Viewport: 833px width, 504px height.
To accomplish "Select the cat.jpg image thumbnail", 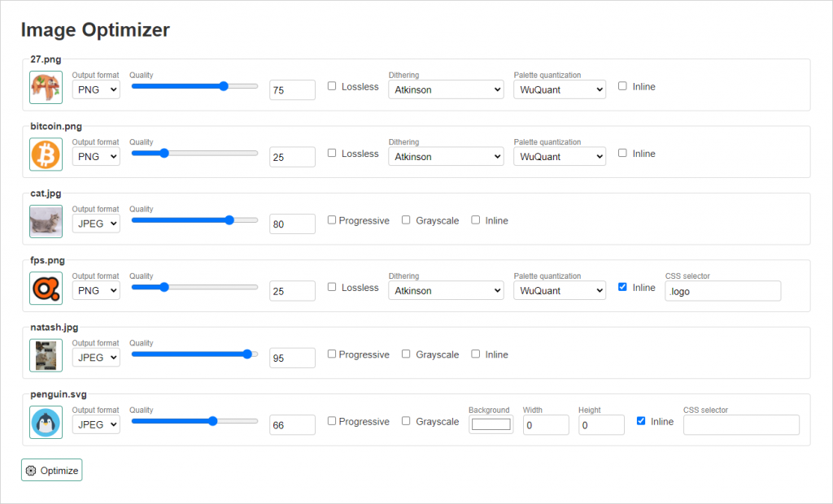I will tap(46, 221).
